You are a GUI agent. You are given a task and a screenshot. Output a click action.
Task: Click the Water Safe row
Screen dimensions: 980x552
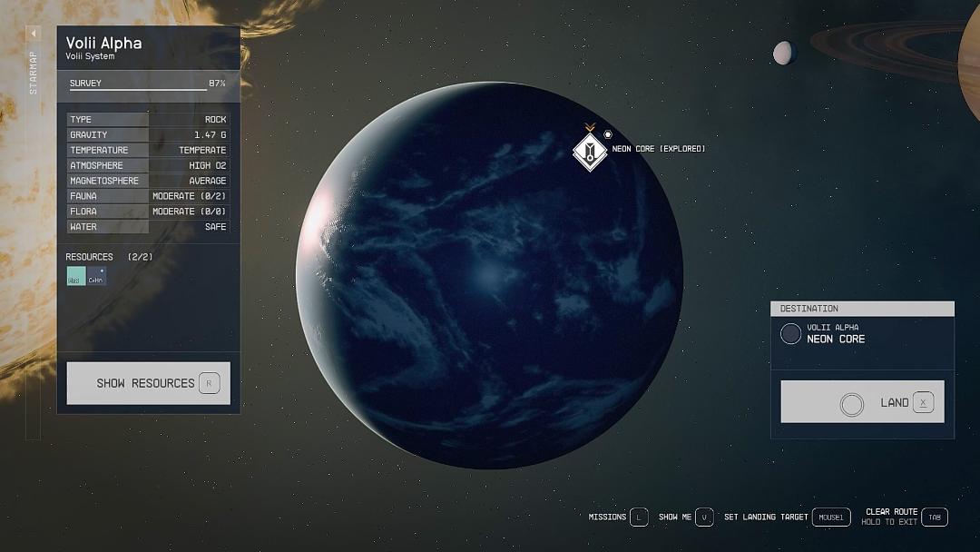coord(148,226)
